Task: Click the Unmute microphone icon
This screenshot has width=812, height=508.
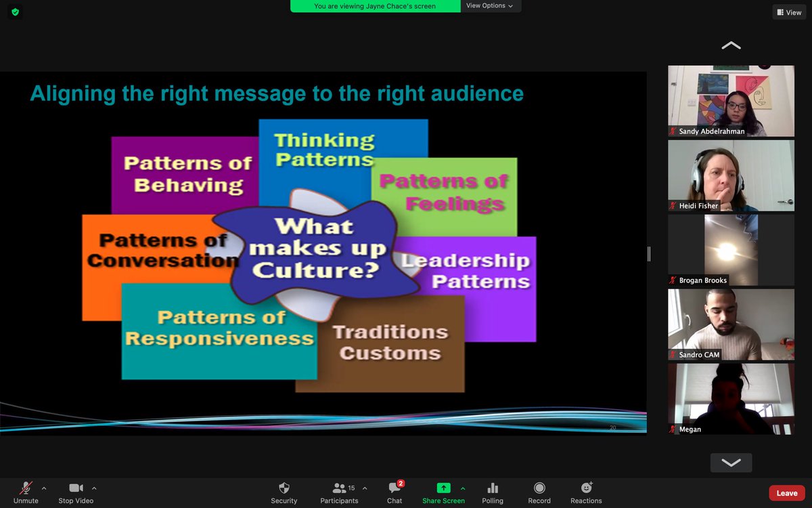Action: point(26,488)
